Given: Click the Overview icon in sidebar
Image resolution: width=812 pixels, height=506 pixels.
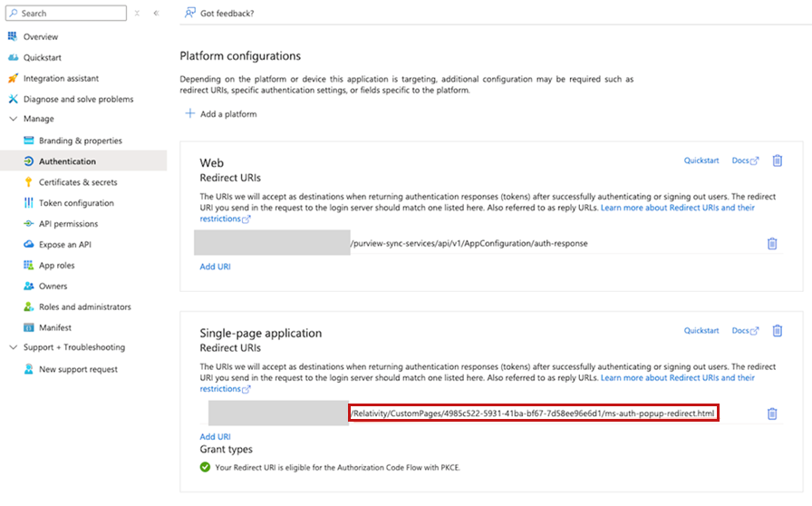Looking at the screenshot, I should click(x=13, y=36).
